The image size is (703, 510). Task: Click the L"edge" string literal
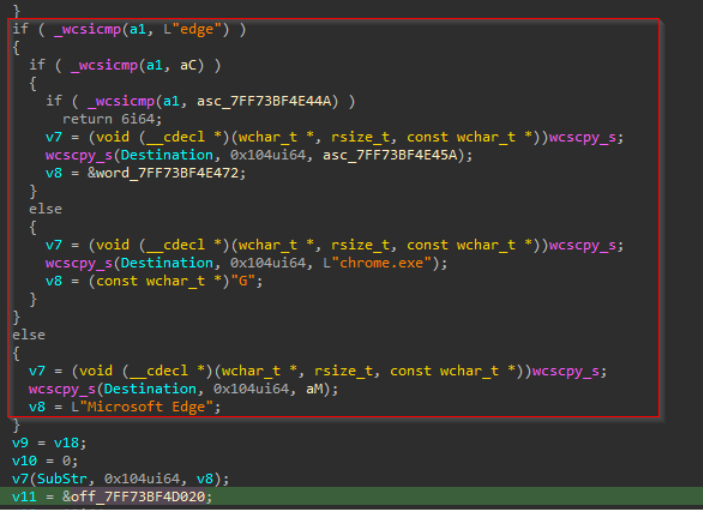point(196,30)
